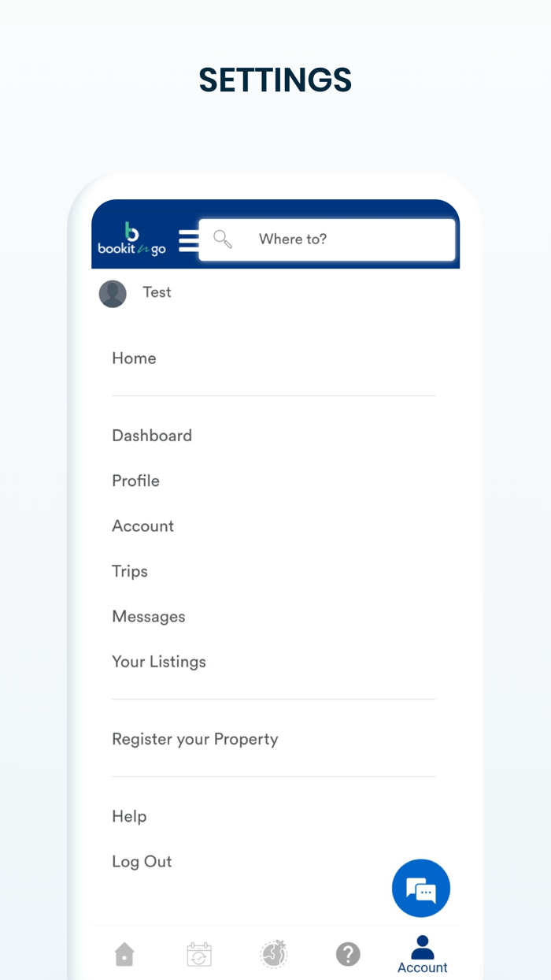Open the Dashboard menu item
The width and height of the screenshot is (551, 980).
pyautogui.click(x=152, y=436)
